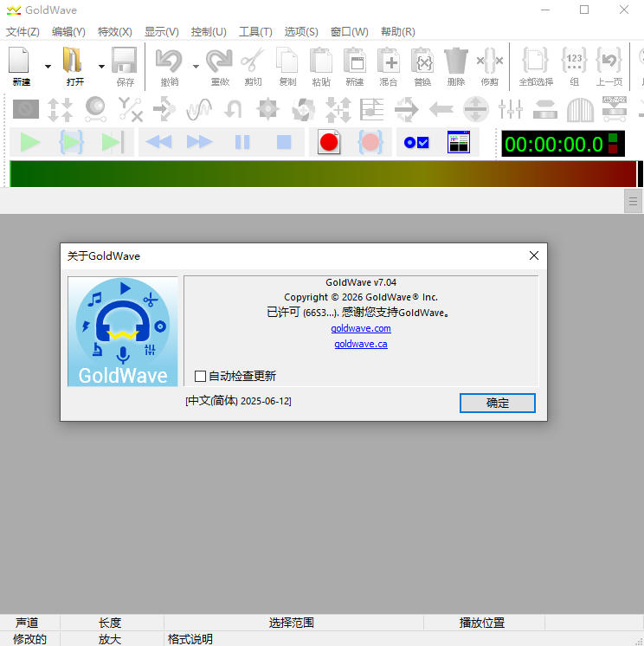The image size is (644, 646).
Task: Open the 窗口(W) menu
Action: [349, 32]
